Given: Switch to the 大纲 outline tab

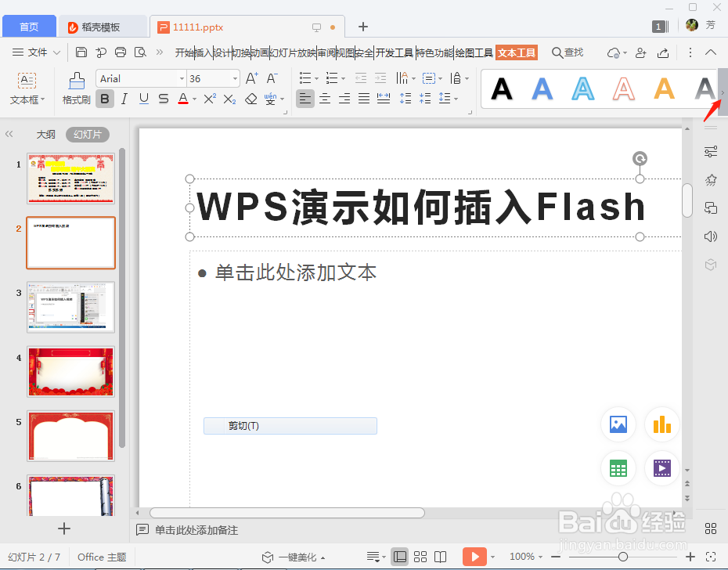Looking at the screenshot, I should (x=46, y=135).
